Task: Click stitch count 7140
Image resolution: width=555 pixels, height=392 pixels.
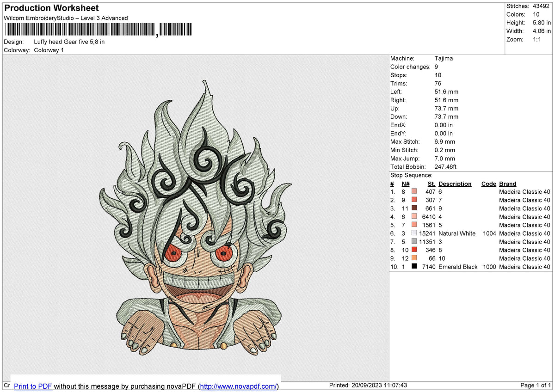Action: tap(429, 266)
